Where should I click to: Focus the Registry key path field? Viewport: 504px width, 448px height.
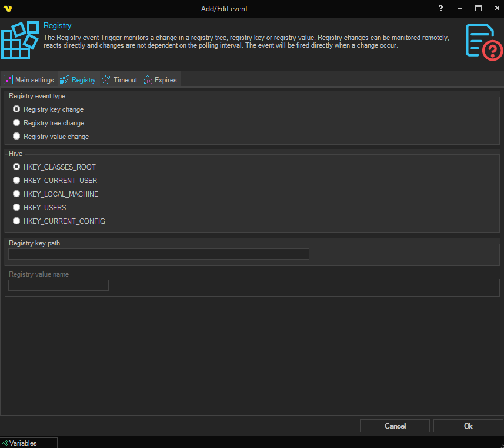tap(158, 254)
